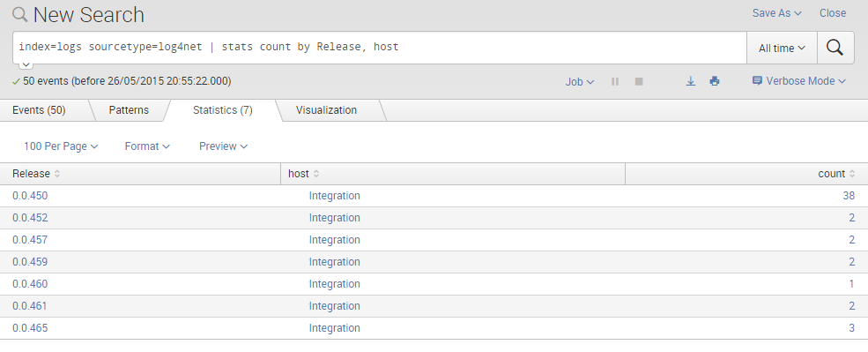Click count 2 in 0.0.457 row

pos(852,240)
